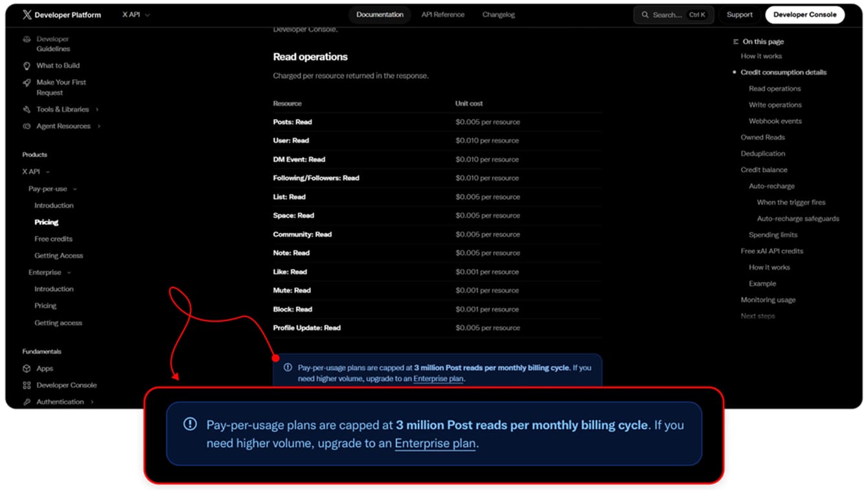Expand the Agent Resources chevron

point(99,127)
